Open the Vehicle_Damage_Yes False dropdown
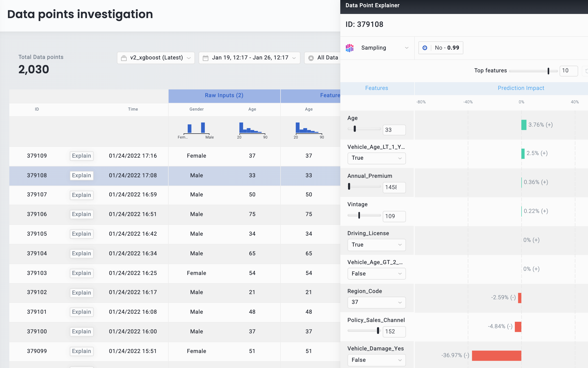588x368 pixels. (376, 360)
